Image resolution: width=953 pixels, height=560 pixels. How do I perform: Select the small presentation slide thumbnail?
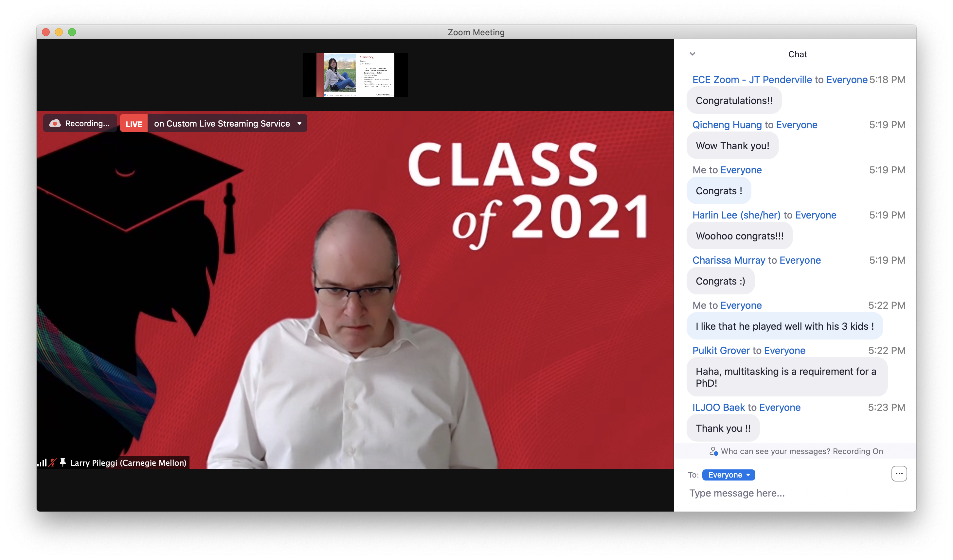(355, 75)
